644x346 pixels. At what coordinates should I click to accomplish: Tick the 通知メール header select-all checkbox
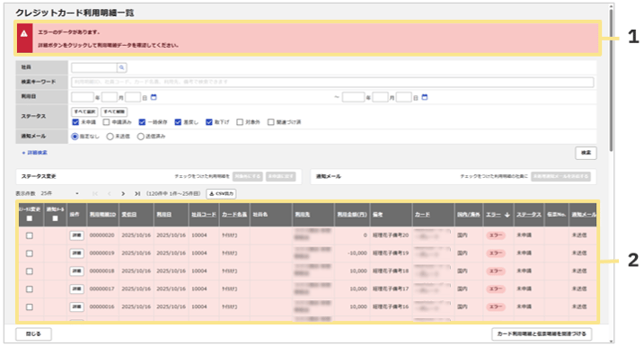(55, 218)
